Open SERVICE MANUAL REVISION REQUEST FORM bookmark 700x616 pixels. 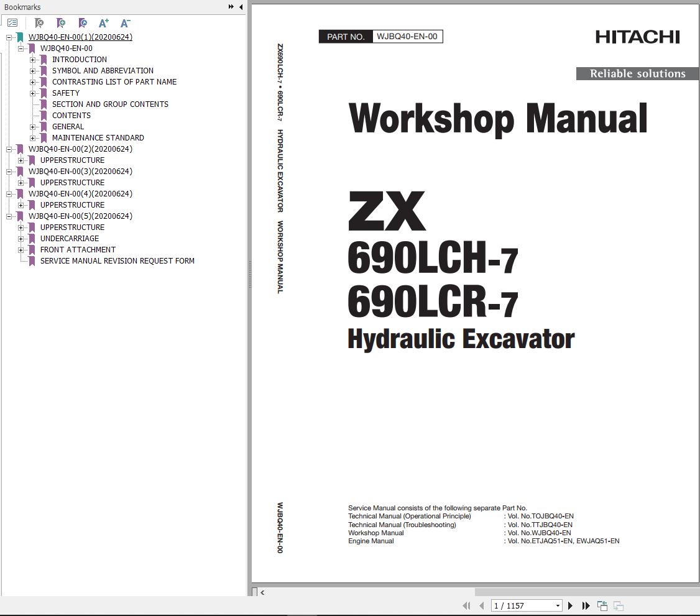[117, 260]
